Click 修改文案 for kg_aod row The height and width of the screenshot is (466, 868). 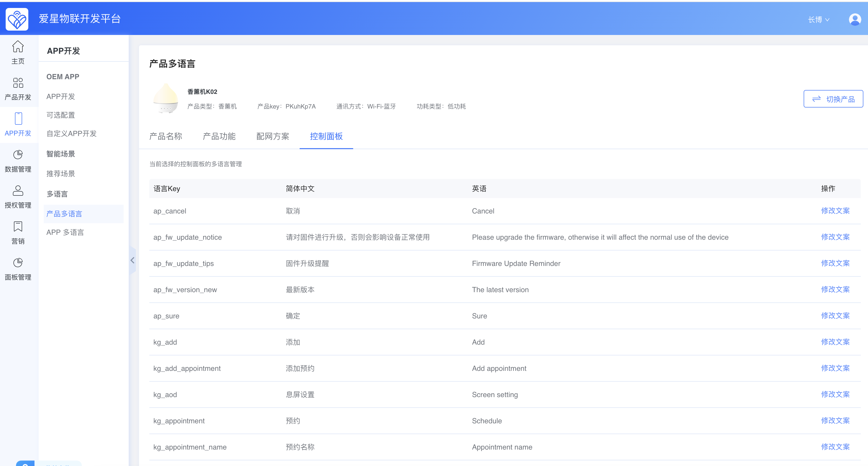click(835, 395)
